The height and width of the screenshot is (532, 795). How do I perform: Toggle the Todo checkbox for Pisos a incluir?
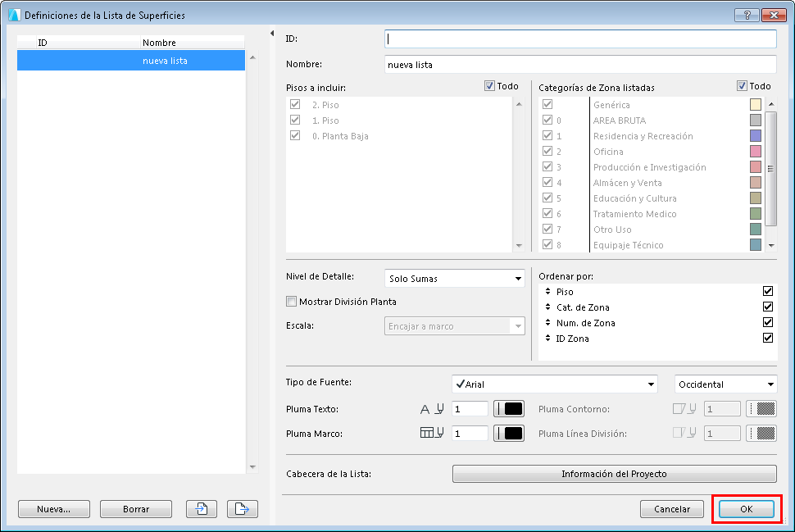489,86
